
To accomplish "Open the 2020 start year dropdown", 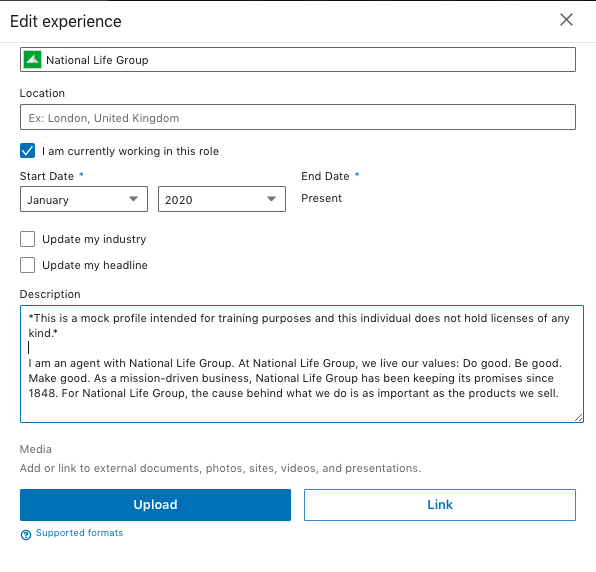I will [x=222, y=199].
